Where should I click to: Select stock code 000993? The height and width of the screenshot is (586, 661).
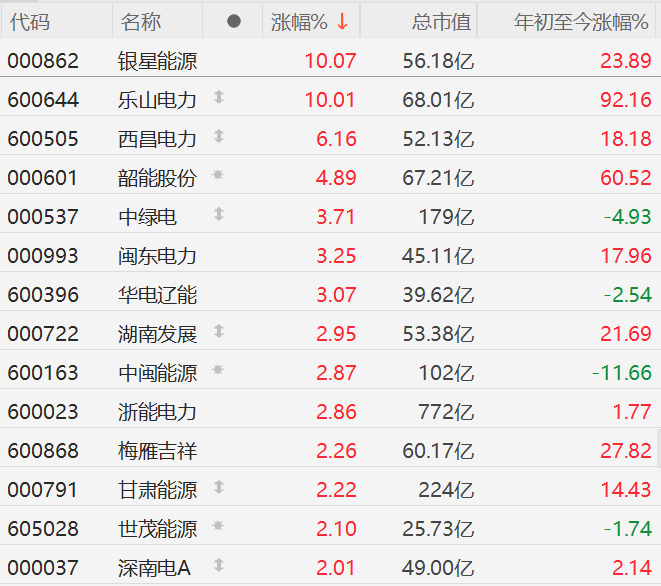click(x=43, y=256)
